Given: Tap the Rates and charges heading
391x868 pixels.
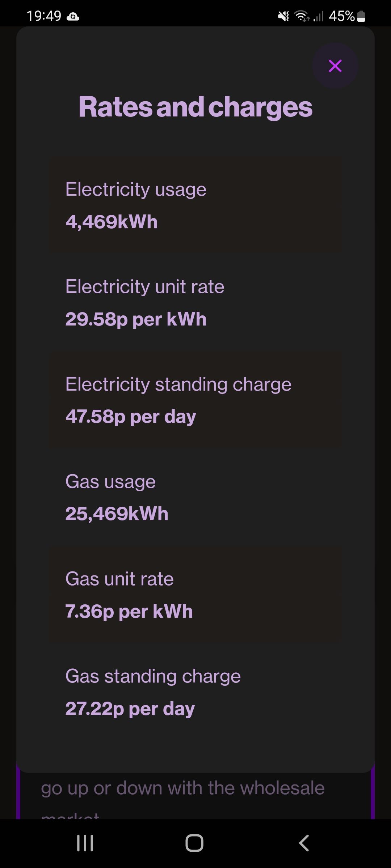Looking at the screenshot, I should [x=195, y=107].
